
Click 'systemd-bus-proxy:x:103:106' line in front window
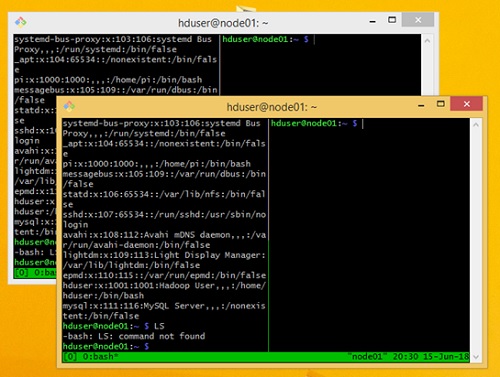[x=161, y=123]
